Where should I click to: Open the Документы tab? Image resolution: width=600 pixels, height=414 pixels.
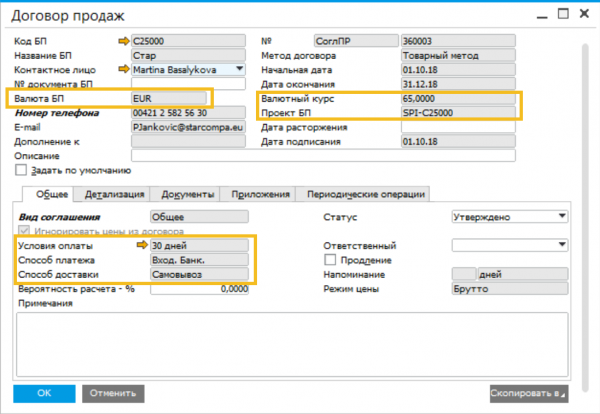coord(184,194)
